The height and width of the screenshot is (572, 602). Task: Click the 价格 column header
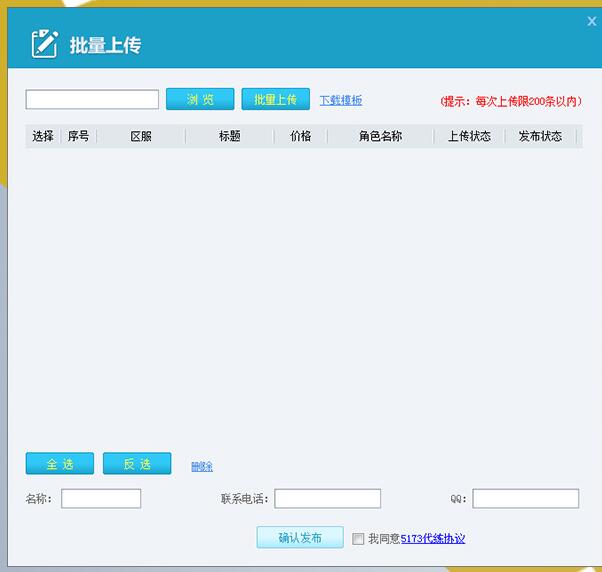pyautogui.click(x=301, y=136)
